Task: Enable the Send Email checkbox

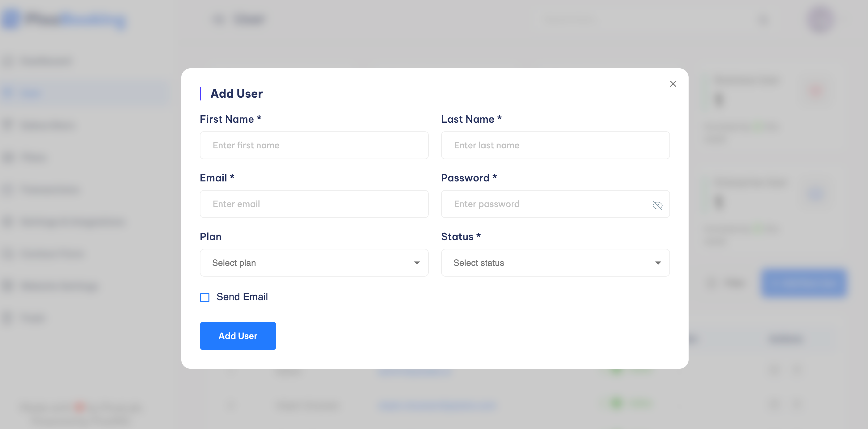Action: click(x=204, y=297)
